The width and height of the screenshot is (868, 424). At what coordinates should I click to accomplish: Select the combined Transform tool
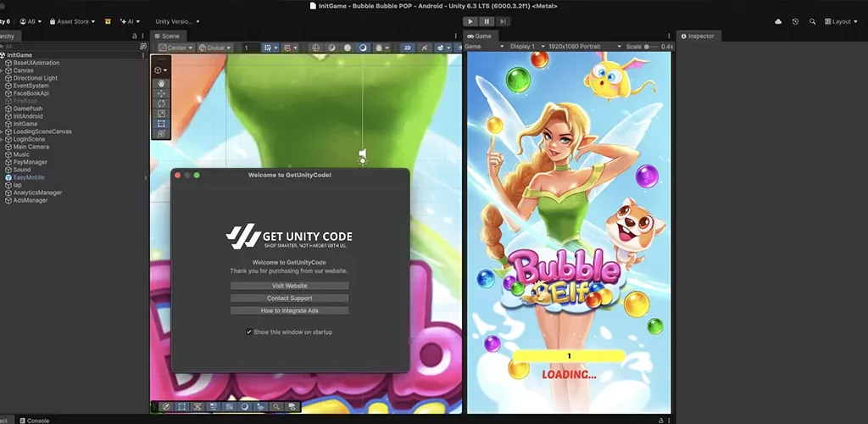point(161,134)
